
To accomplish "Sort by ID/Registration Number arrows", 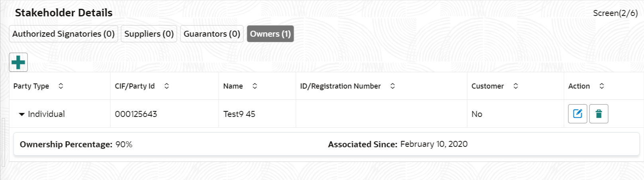I will [392, 86].
